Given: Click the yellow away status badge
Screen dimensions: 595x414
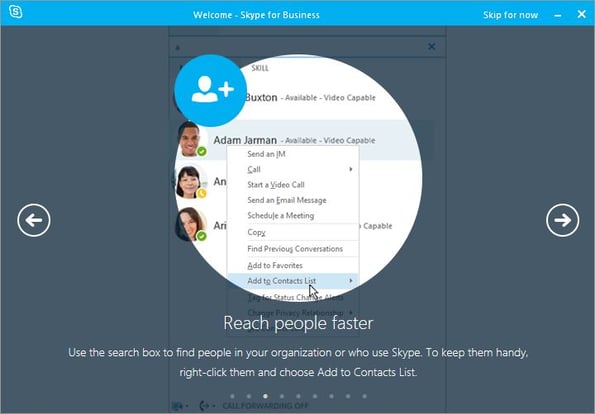Looking at the screenshot, I should tap(202, 194).
